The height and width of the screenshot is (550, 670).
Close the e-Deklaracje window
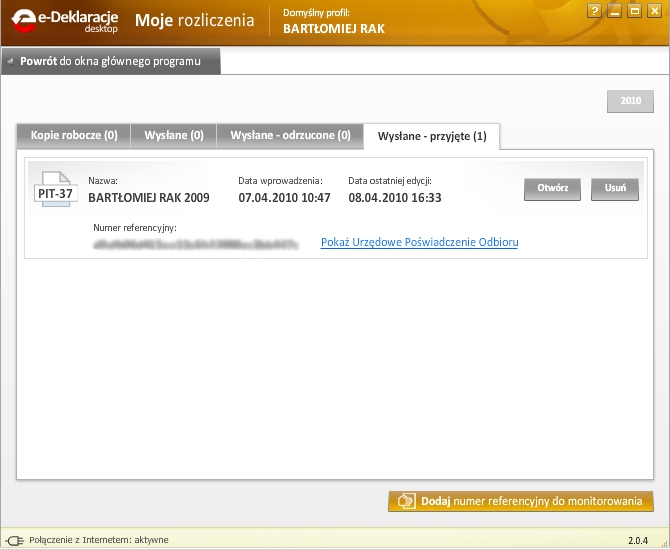(654, 10)
